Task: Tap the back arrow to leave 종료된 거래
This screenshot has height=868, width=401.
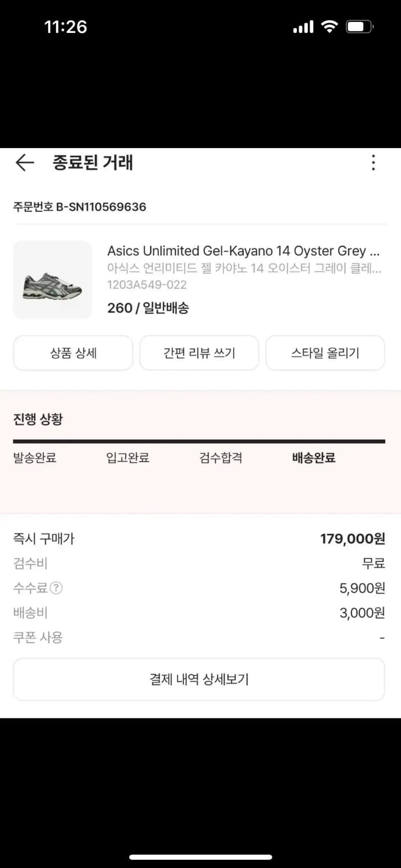Action: point(24,163)
